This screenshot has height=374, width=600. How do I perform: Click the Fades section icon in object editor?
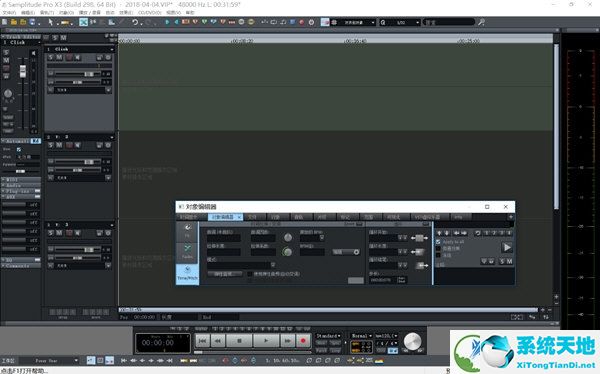(x=187, y=252)
